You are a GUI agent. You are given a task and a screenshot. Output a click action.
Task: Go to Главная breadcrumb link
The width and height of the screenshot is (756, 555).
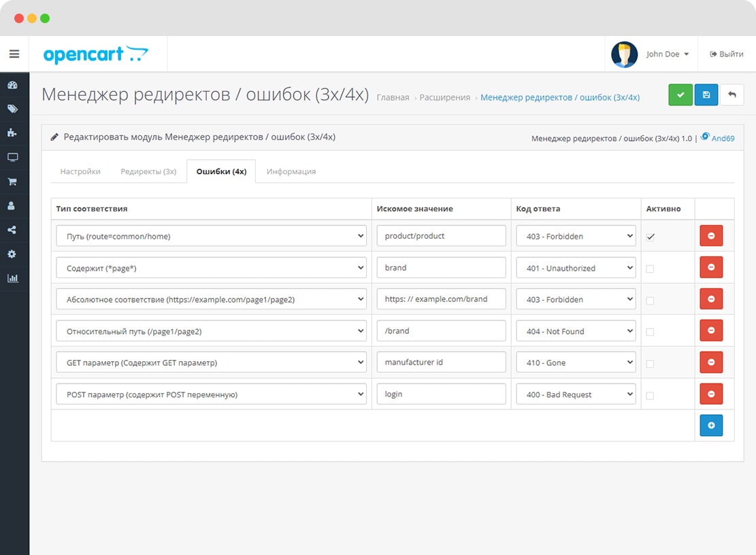pyautogui.click(x=393, y=97)
